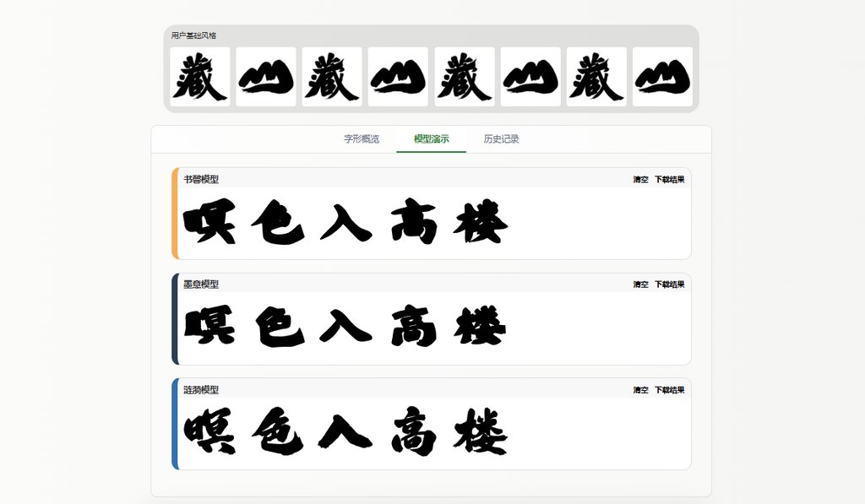Click 清空 in the orange-accent model panel
Viewport: 865px width, 504px height.
(640, 179)
